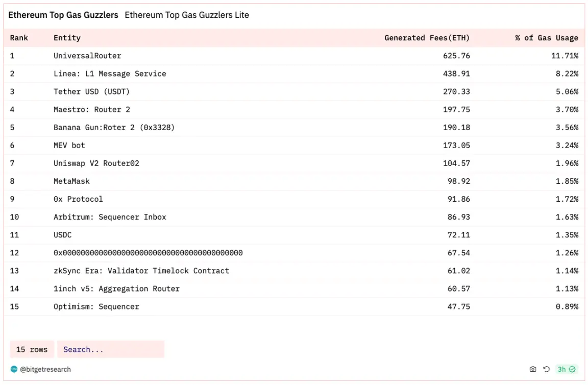
Task: Click the refresh query icon
Action: point(546,369)
